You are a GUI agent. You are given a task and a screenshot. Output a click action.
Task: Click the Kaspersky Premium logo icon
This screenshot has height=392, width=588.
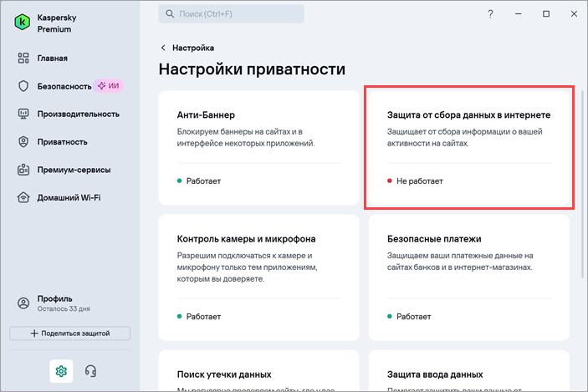click(22, 23)
